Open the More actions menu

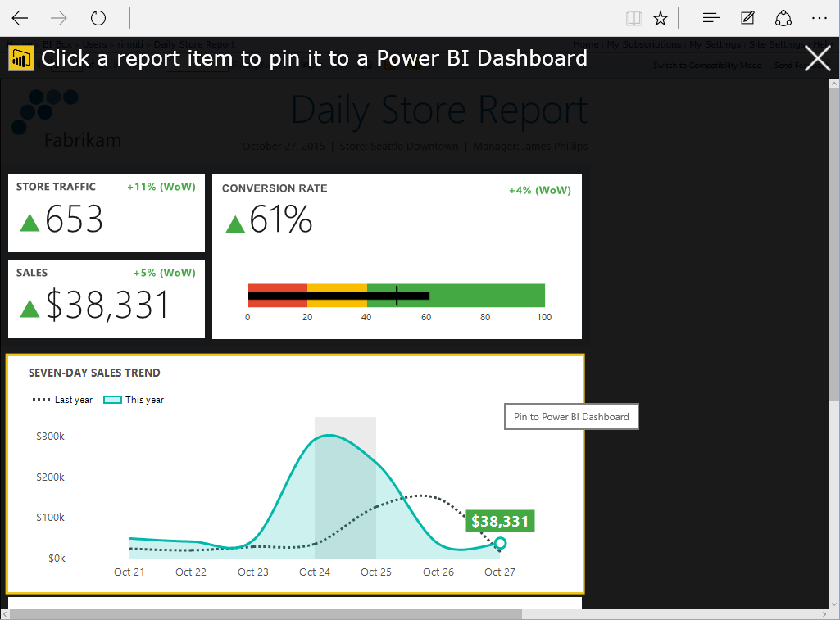820,18
